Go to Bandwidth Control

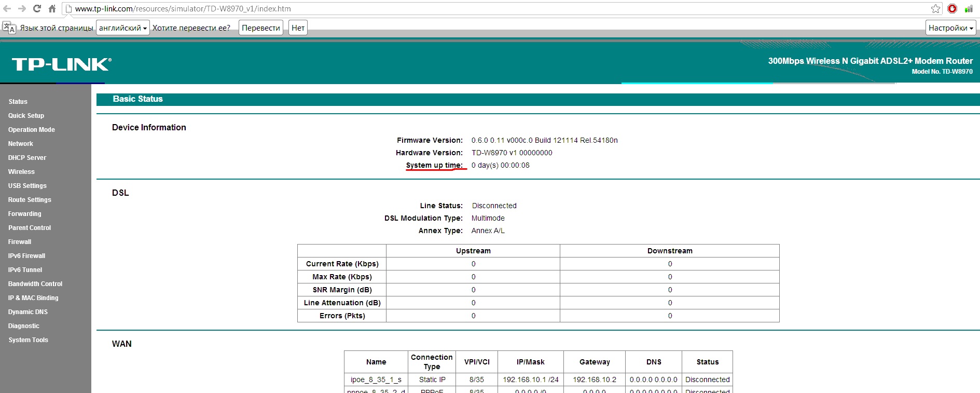click(x=35, y=284)
